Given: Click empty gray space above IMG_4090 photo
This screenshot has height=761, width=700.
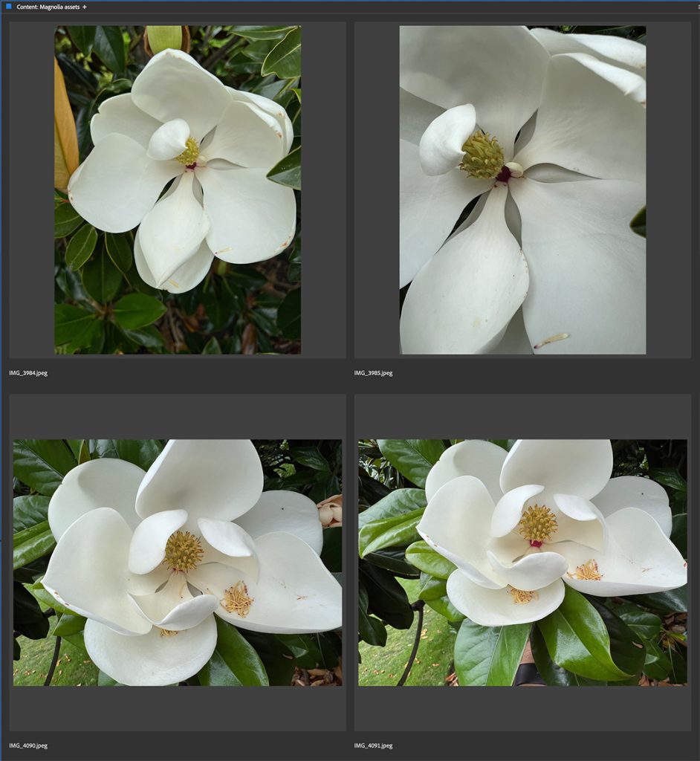Looking at the screenshot, I should click(x=178, y=416).
